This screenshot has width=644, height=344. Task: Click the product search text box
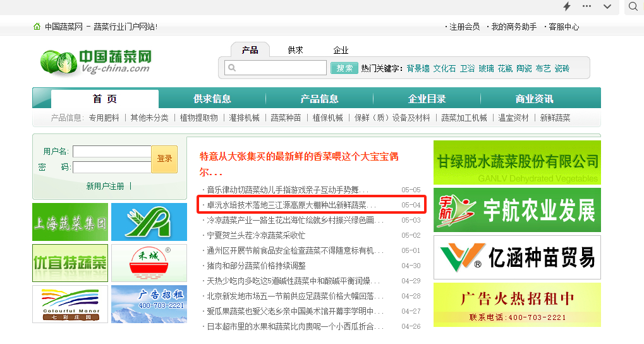pyautogui.click(x=276, y=68)
